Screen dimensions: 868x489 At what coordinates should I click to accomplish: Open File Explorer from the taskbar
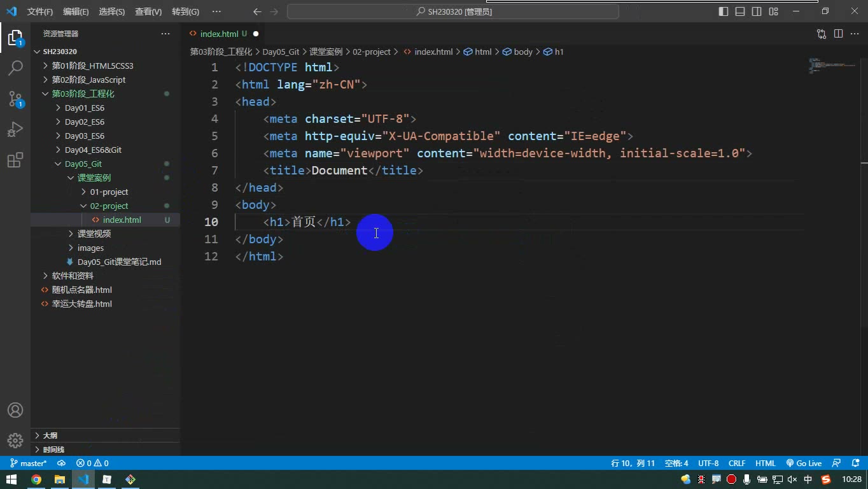60,479
